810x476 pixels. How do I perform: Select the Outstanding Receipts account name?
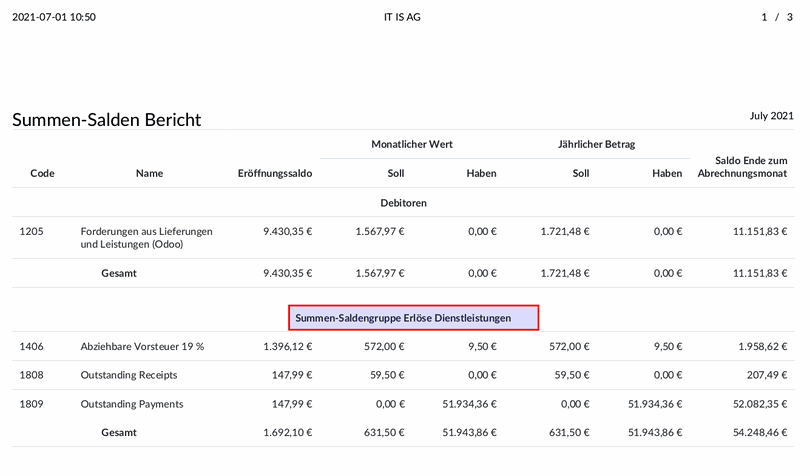(x=129, y=375)
